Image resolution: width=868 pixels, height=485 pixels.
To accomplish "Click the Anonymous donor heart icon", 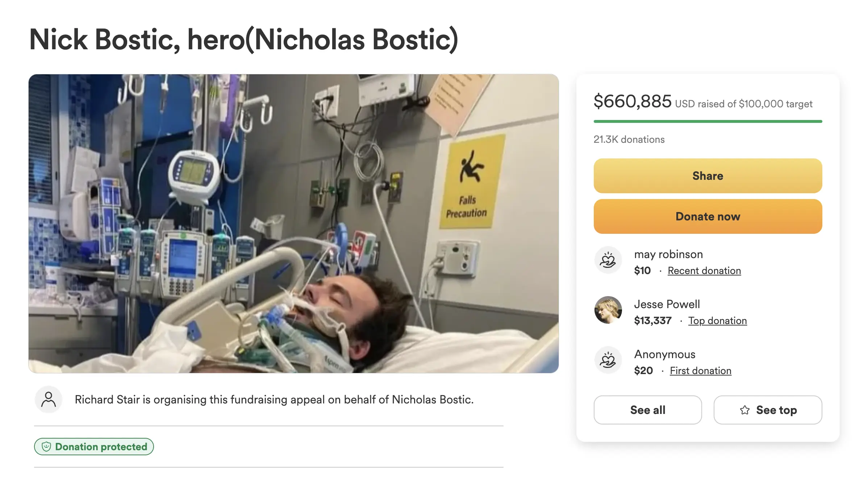I will click(608, 360).
